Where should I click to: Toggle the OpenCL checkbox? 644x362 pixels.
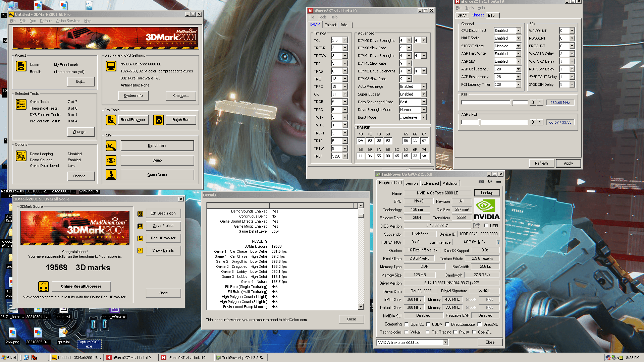tap(407, 324)
